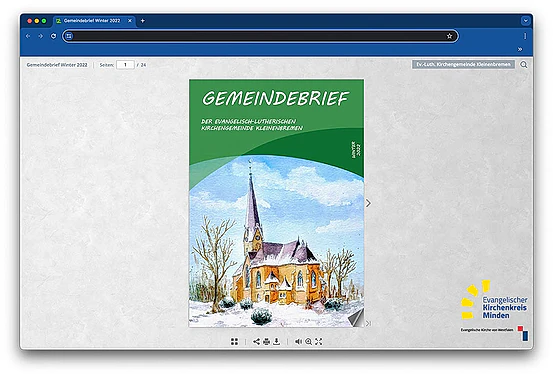Print the Gemeindebrief using the printer icon
Viewport: 553px width, 376px height.
(x=267, y=341)
